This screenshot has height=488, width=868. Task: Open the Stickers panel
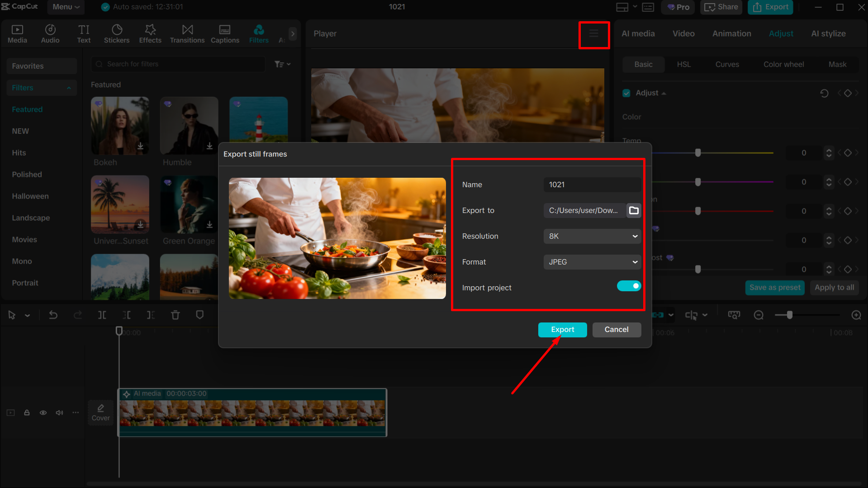coord(117,33)
